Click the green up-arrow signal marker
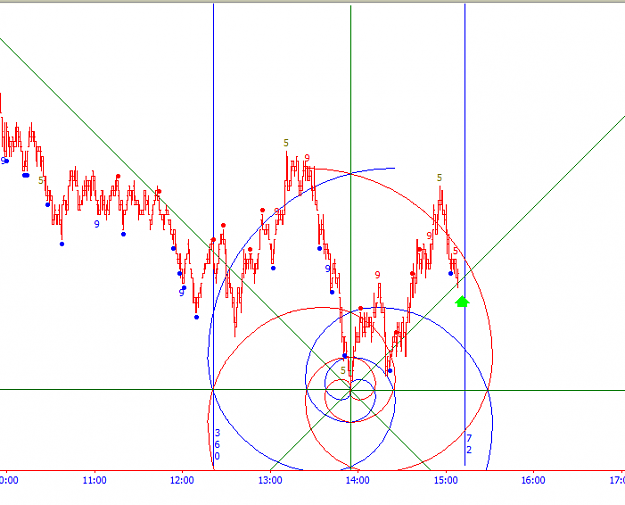The width and height of the screenshot is (625, 505). [462, 301]
